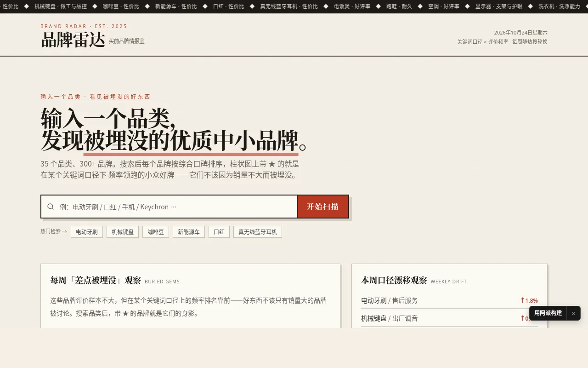Click the date 2026年10月24日星期六
Image resolution: width=588 pixels, height=368 pixels.
tap(521, 33)
